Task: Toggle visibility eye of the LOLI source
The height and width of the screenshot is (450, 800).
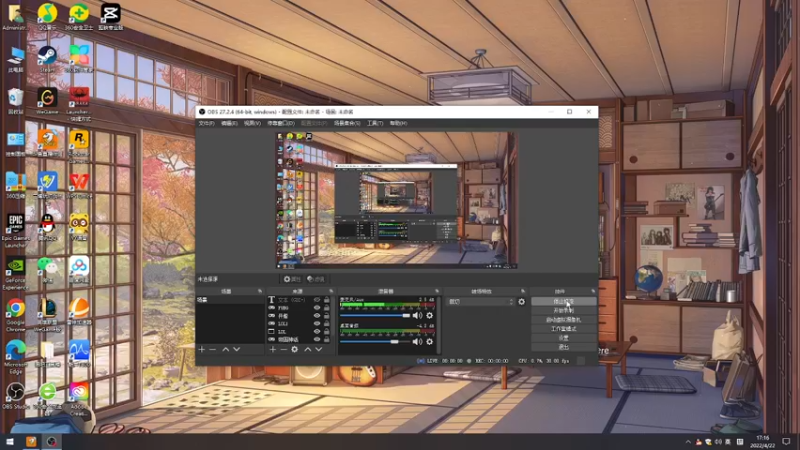Action: click(x=317, y=323)
